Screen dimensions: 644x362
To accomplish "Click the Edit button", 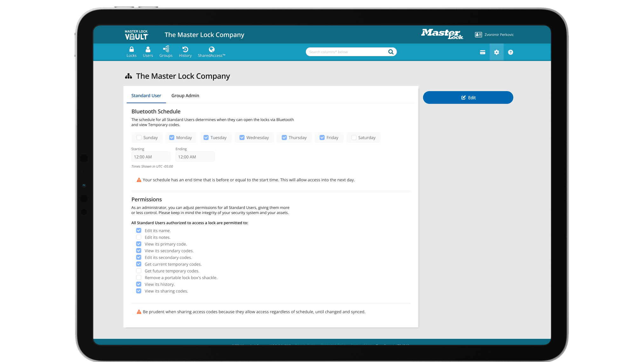I will [468, 97].
